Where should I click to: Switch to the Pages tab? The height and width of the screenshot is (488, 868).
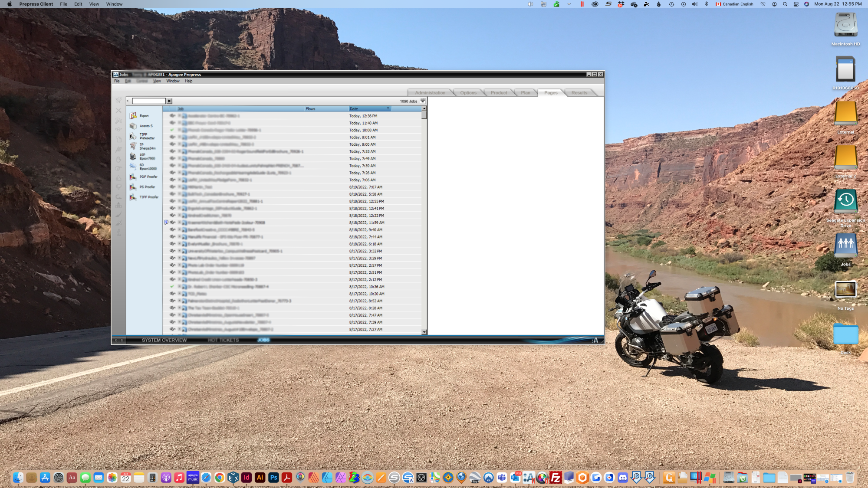pyautogui.click(x=551, y=93)
